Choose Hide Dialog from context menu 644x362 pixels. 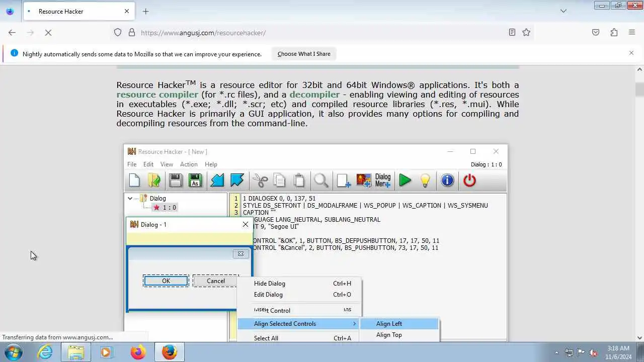click(x=299, y=284)
